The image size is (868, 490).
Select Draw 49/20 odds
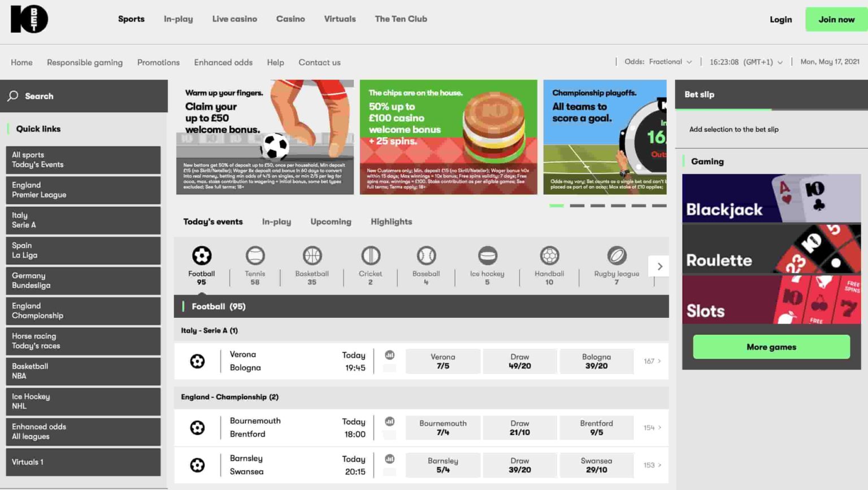[520, 361]
